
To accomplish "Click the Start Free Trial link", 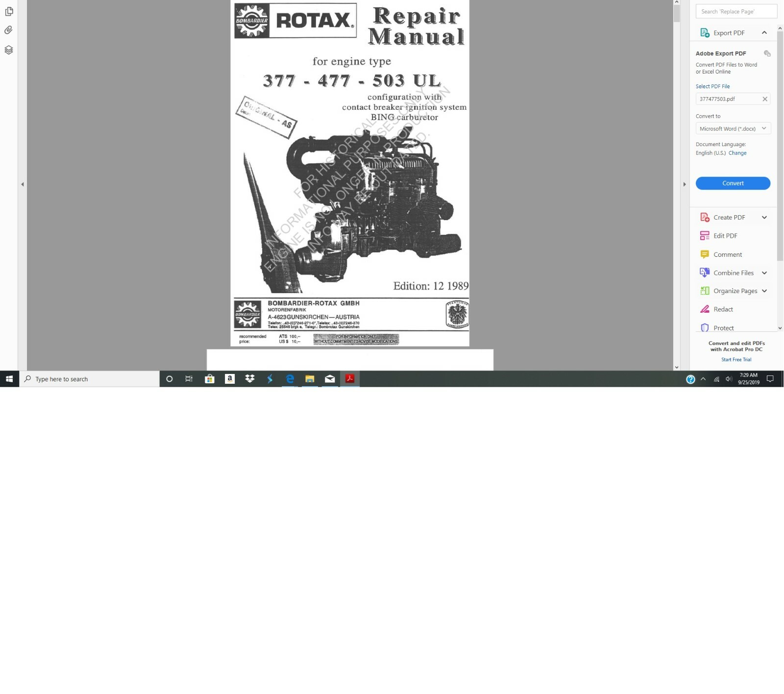I will coord(736,359).
